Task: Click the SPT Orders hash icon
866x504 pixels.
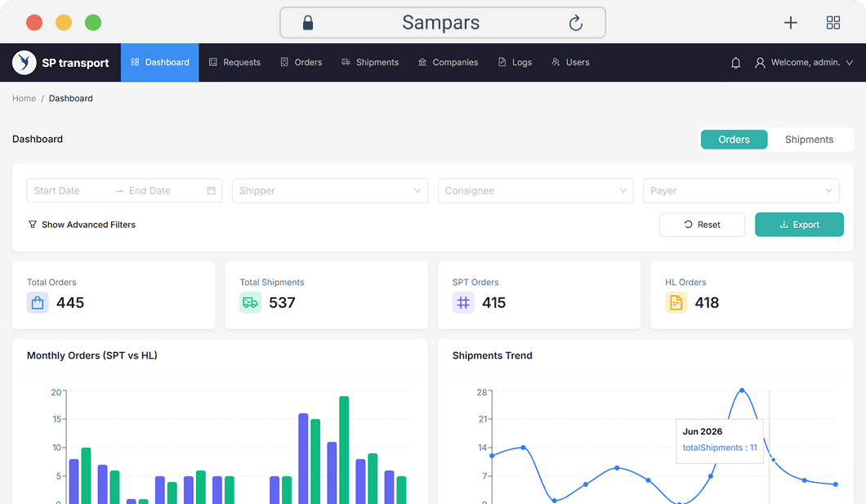Action: coord(463,302)
